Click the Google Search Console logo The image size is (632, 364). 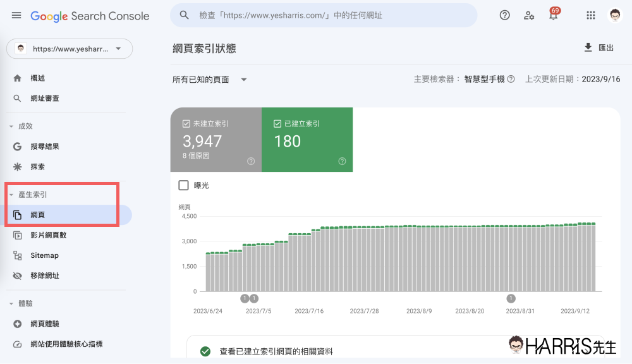[x=90, y=16]
